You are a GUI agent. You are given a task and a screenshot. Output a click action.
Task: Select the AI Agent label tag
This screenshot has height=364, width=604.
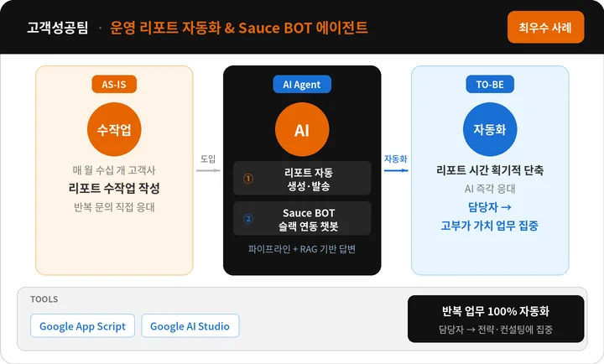pos(302,84)
